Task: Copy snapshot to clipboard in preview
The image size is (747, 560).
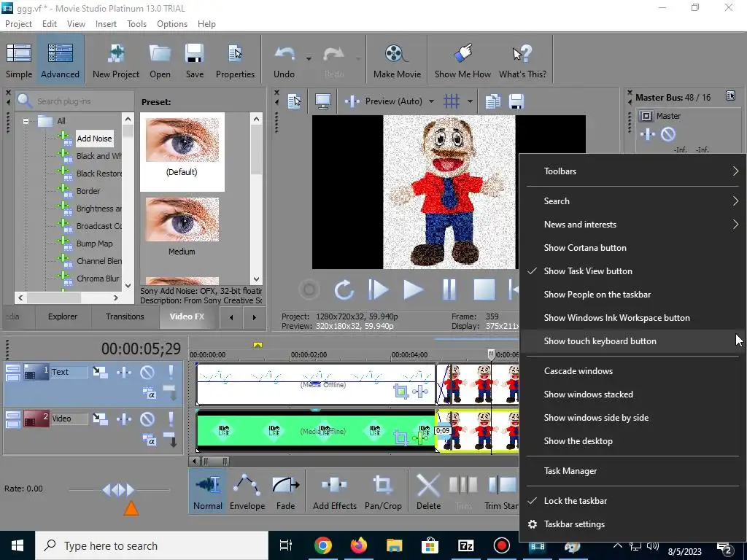Action: pos(492,101)
